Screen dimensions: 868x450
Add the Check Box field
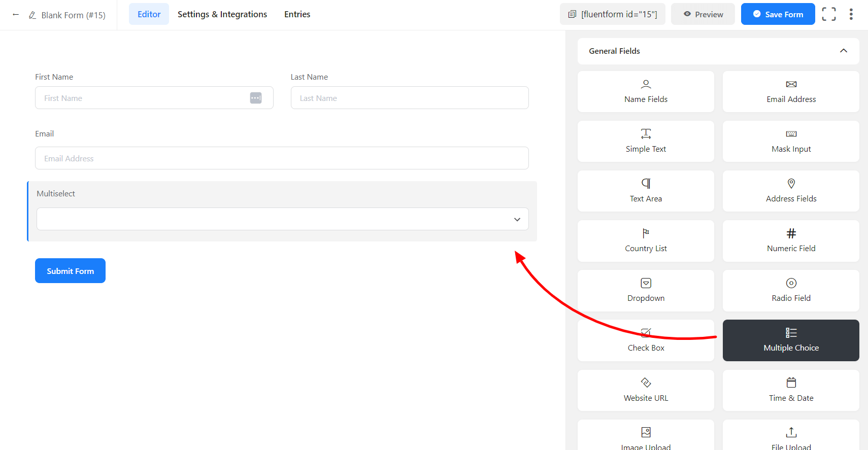pos(646,341)
